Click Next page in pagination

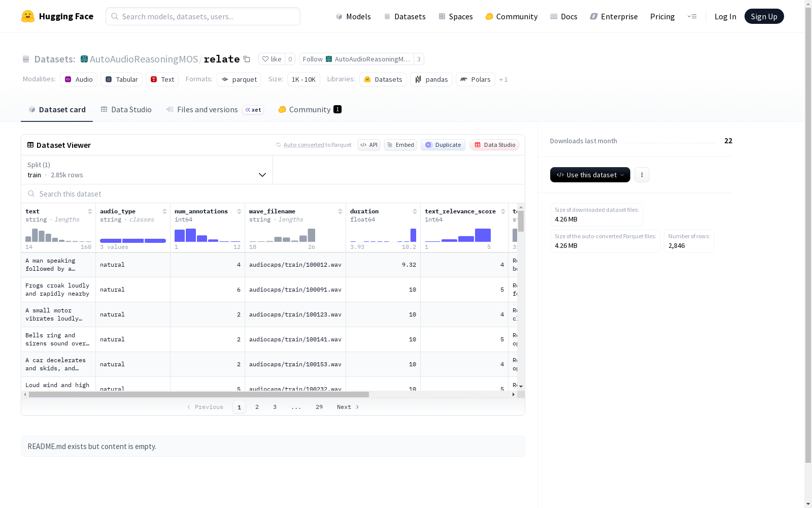tap(348, 407)
